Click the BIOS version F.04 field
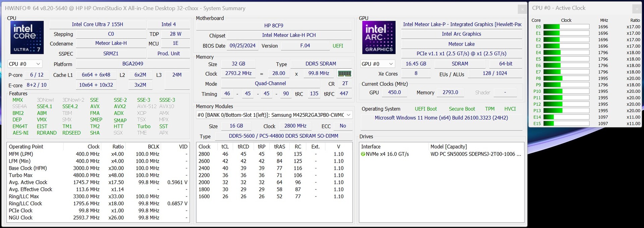 (x=305, y=46)
